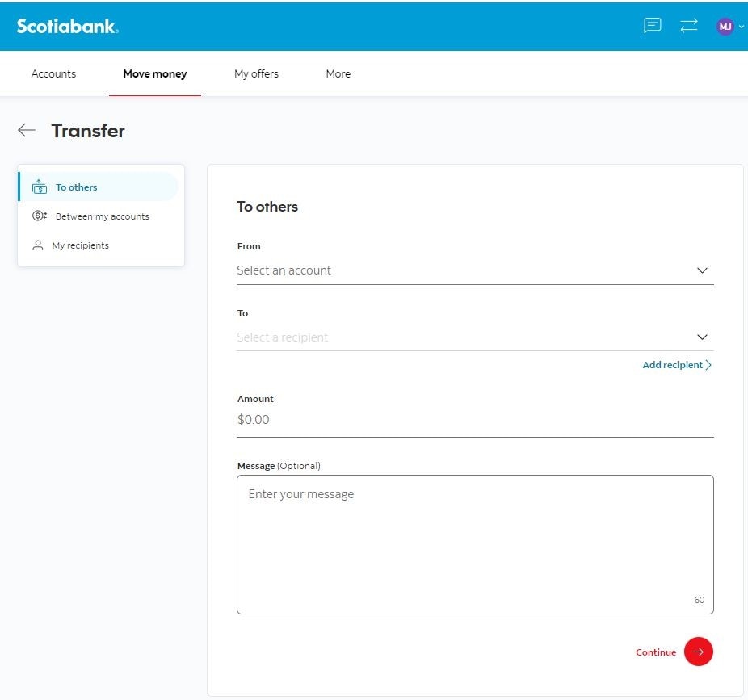
Task: Open the More menu tab
Action: 338,74
